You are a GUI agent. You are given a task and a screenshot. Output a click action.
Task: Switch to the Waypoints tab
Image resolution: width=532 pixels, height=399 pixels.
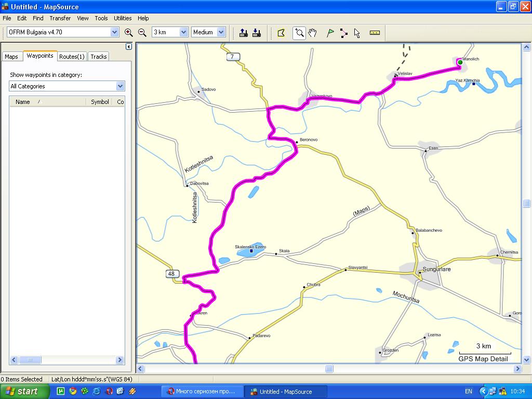coord(40,56)
